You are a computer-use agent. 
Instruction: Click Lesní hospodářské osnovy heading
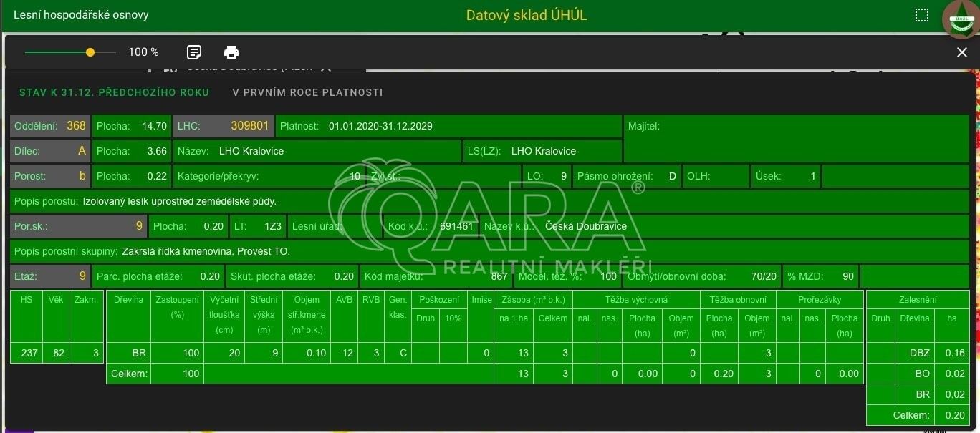tap(81, 15)
